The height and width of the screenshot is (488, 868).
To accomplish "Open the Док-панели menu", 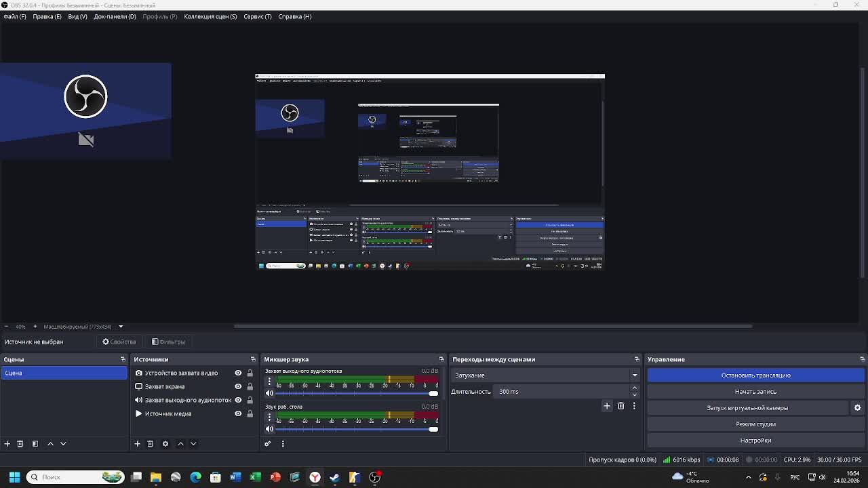I will (115, 16).
